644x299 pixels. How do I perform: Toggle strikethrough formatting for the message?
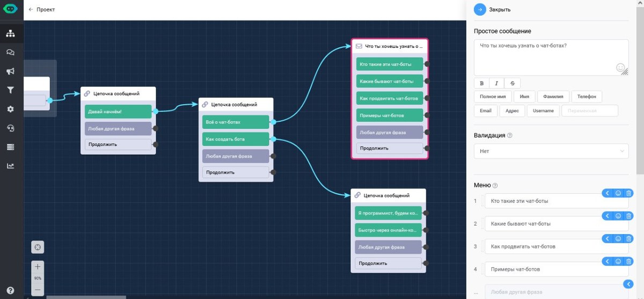(x=513, y=83)
